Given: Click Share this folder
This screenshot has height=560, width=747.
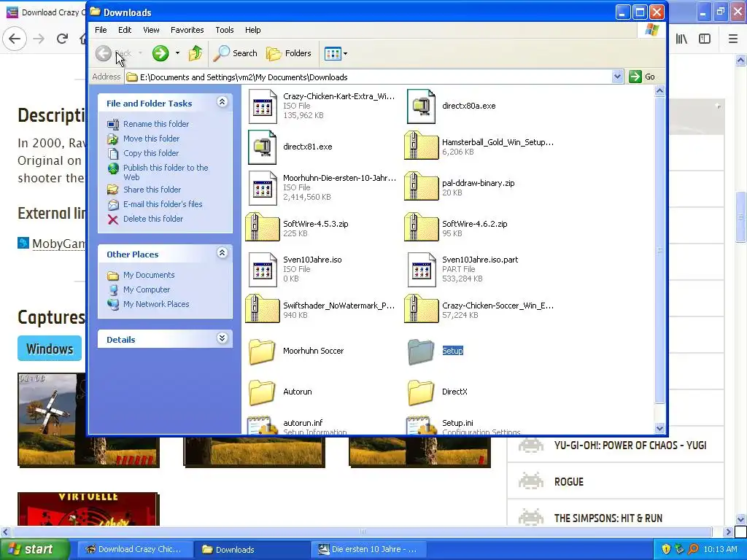Looking at the screenshot, I should (152, 190).
